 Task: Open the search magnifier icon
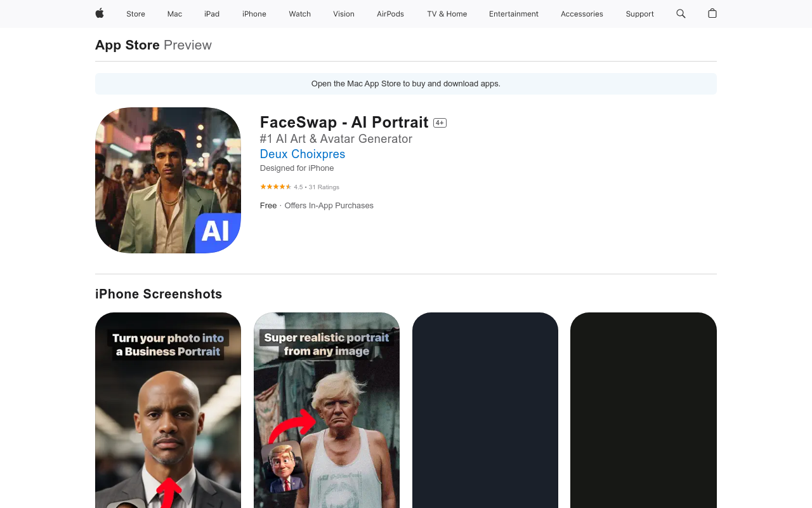pyautogui.click(x=681, y=13)
